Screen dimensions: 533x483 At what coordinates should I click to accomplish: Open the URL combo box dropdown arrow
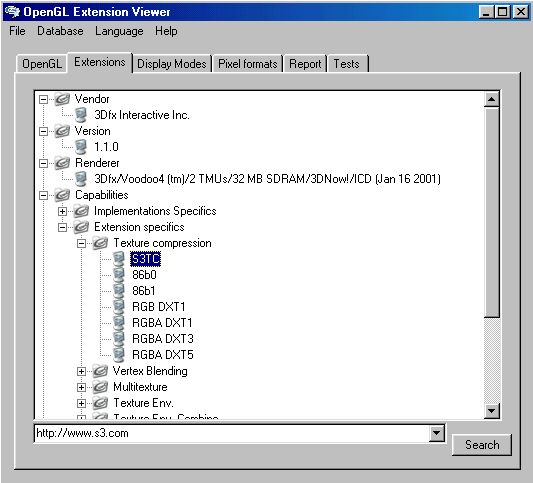436,433
